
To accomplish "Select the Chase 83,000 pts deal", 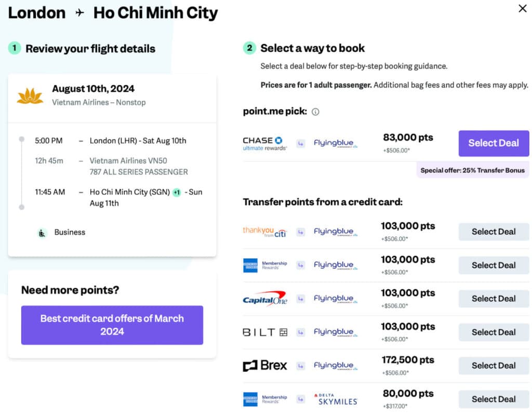I will (x=493, y=144).
